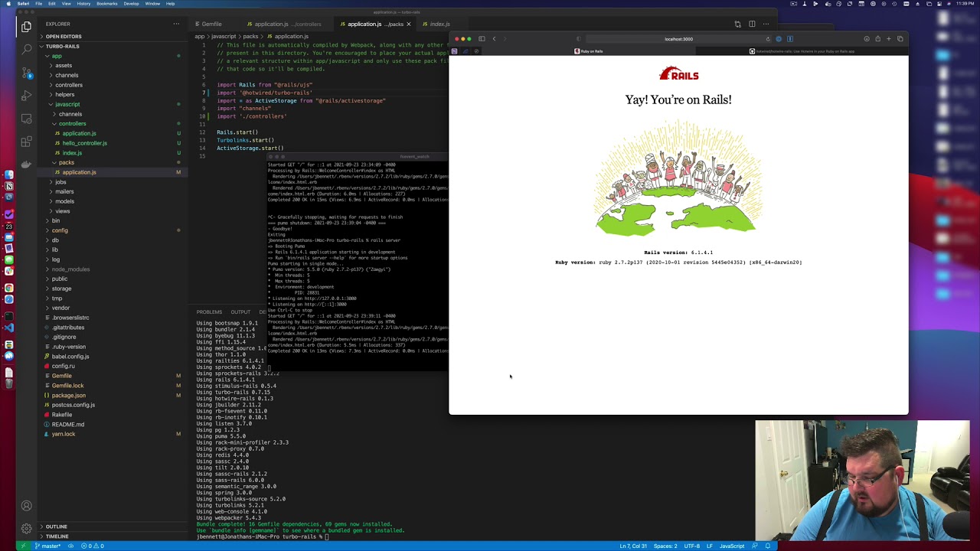Open Manage gear in VS Code activity bar
Viewport: 980px width, 551px height.
(26, 528)
